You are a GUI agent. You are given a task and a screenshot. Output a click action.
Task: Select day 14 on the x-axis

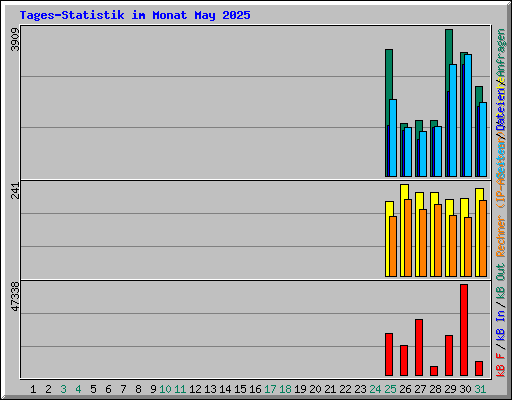tap(225, 389)
